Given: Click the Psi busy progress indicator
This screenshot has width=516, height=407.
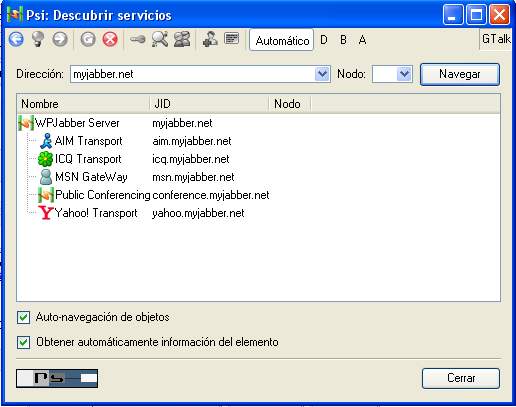Looking at the screenshot, I should pyautogui.click(x=57, y=378).
